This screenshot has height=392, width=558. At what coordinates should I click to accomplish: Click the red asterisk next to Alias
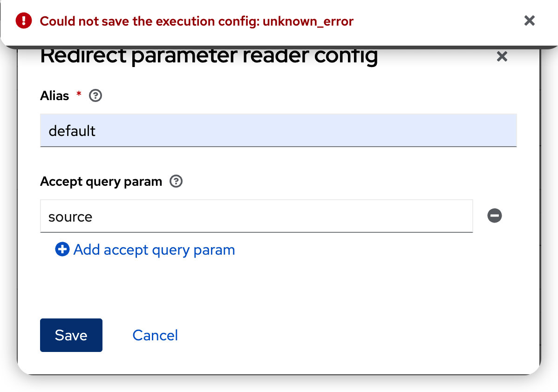(x=78, y=95)
